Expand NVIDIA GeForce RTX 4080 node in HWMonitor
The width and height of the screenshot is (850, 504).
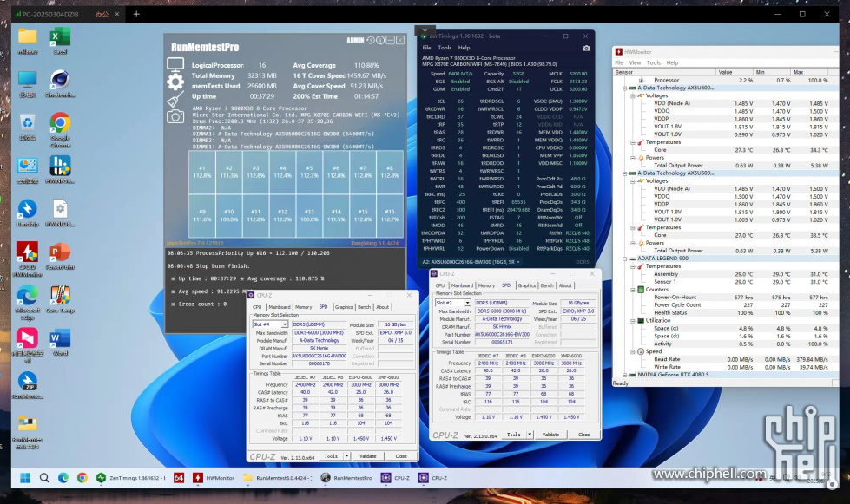(x=624, y=375)
